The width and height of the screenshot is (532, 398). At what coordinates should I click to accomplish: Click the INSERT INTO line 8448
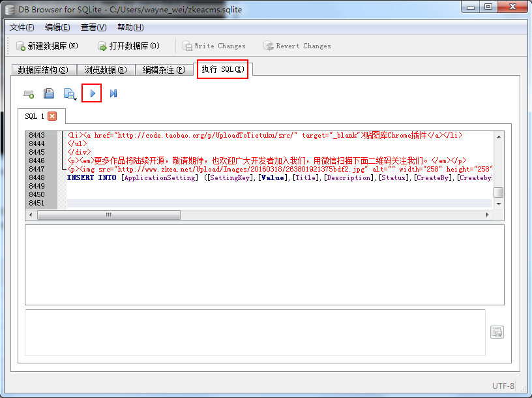(x=280, y=177)
